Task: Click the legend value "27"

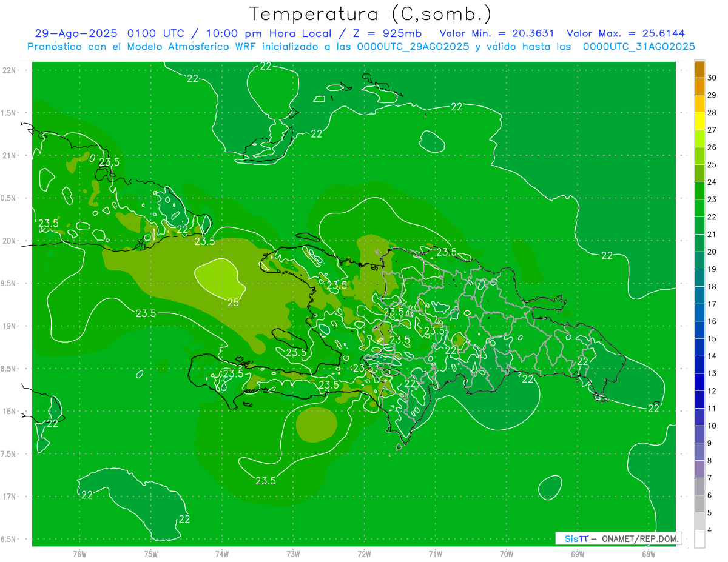Action: tap(712, 130)
